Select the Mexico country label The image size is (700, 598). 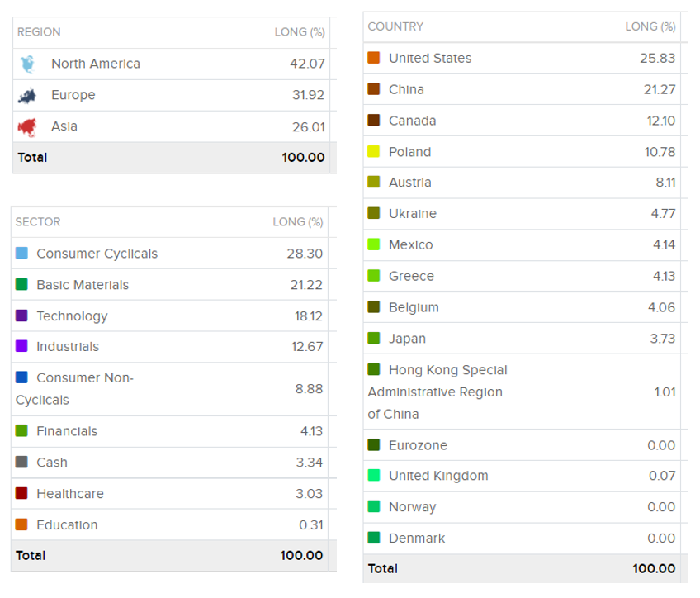pyautogui.click(x=411, y=244)
